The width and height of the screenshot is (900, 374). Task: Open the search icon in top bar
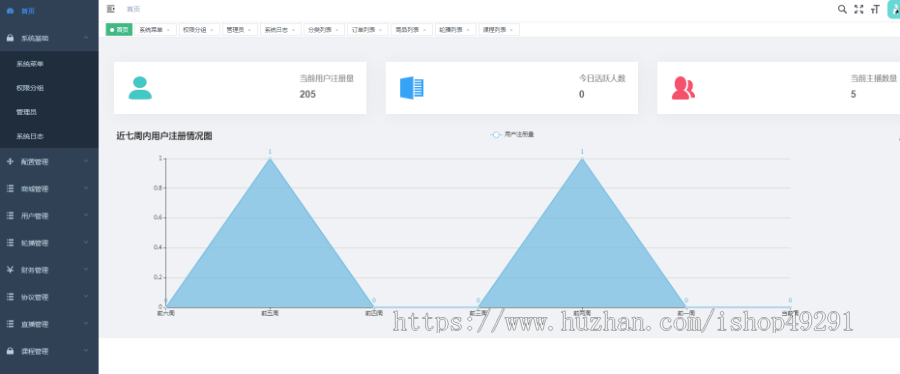tap(842, 9)
